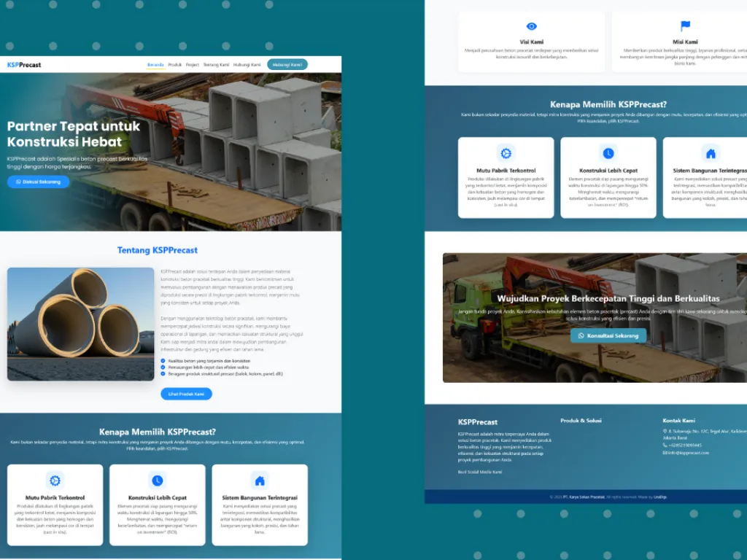Click the checkmark beside 'Kualitas beton yang terjamin'
The image size is (747, 560).
tap(163, 360)
